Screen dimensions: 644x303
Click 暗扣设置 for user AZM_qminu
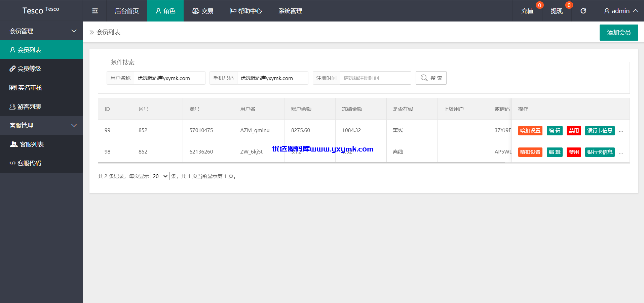coord(530,131)
